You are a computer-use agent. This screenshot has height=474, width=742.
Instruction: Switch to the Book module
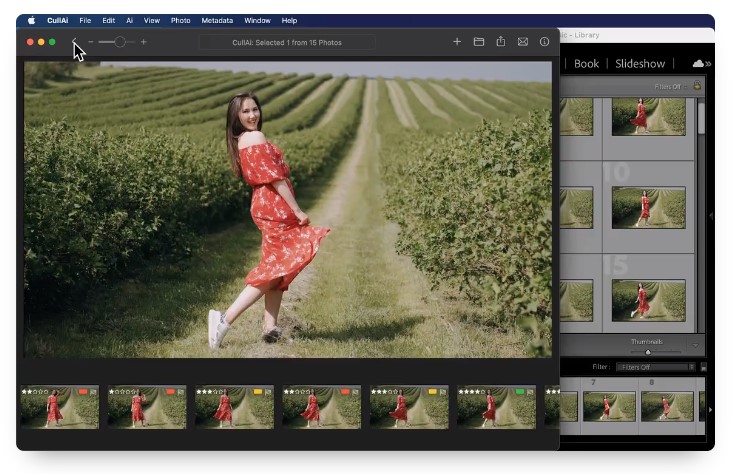(586, 64)
